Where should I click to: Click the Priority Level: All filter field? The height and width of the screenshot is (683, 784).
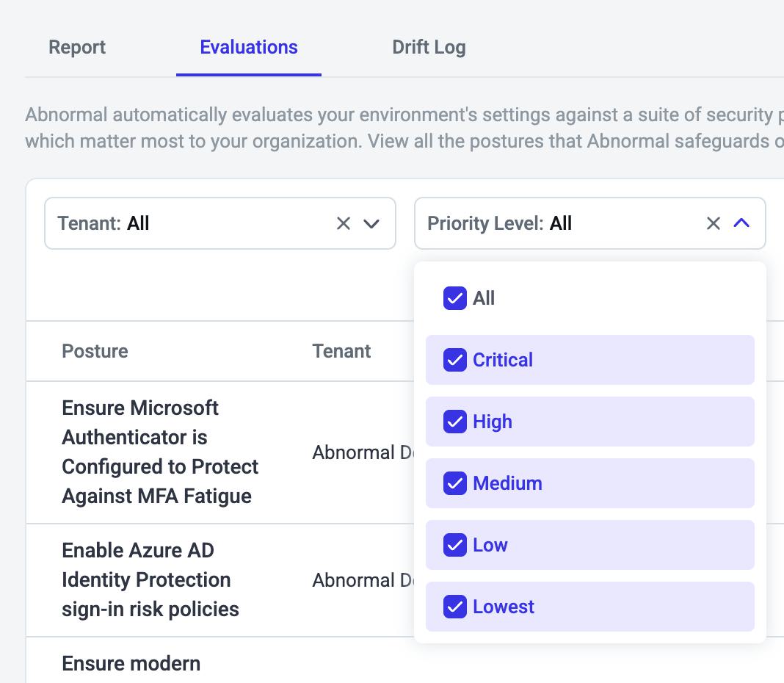[590, 223]
